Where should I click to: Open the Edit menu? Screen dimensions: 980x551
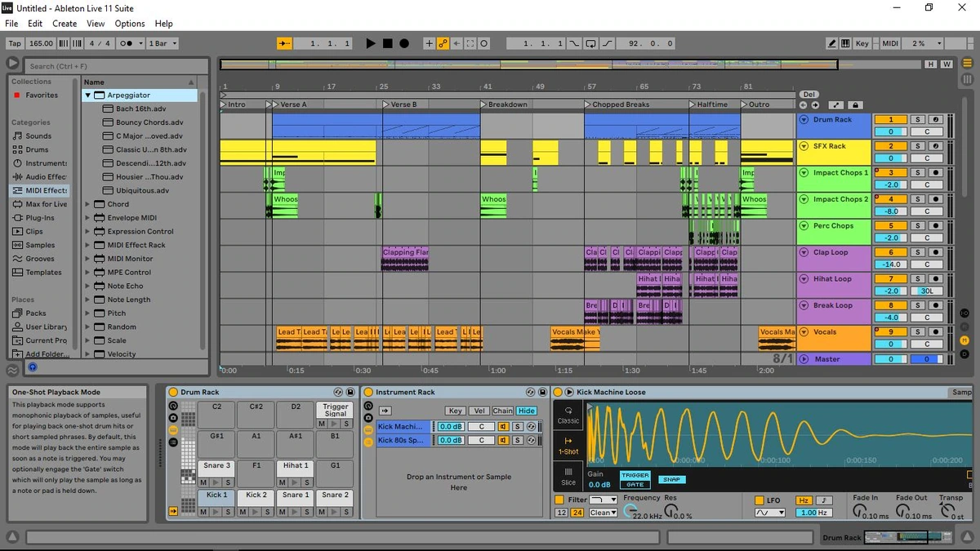pos(35,24)
